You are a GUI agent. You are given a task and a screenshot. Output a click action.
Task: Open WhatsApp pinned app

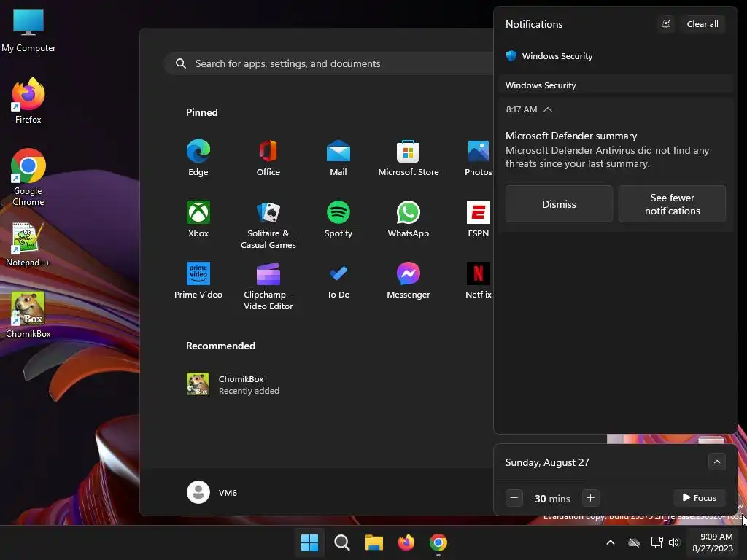(409, 219)
